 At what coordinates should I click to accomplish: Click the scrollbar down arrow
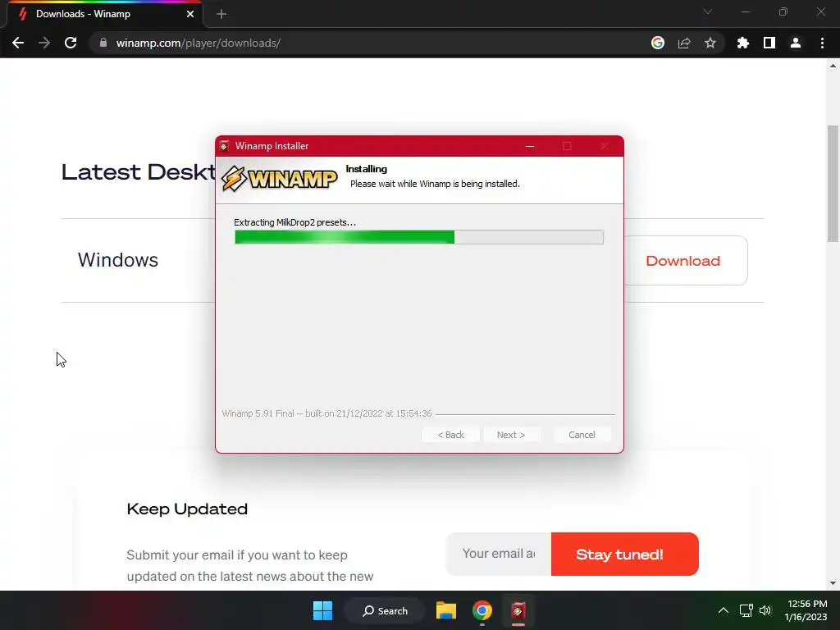pyautogui.click(x=833, y=583)
